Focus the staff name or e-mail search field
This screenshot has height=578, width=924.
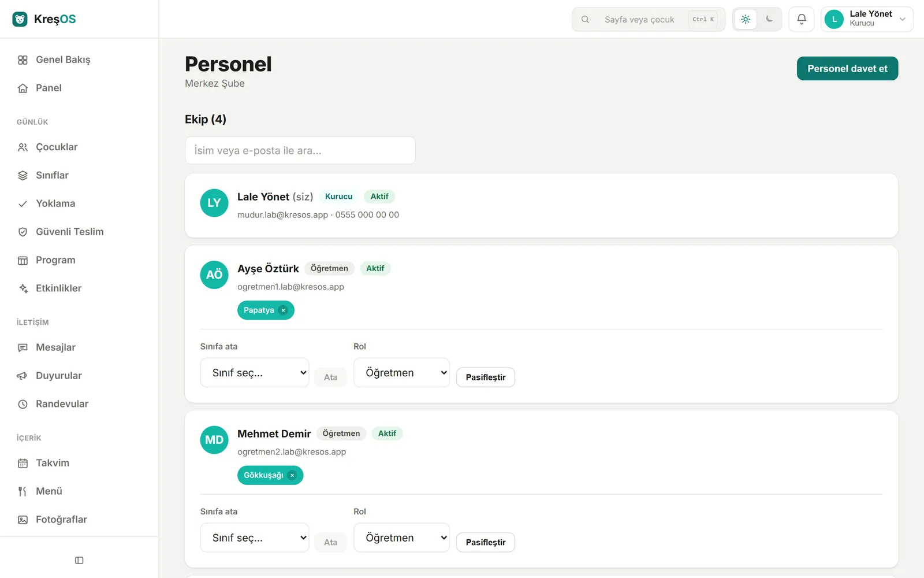point(300,150)
